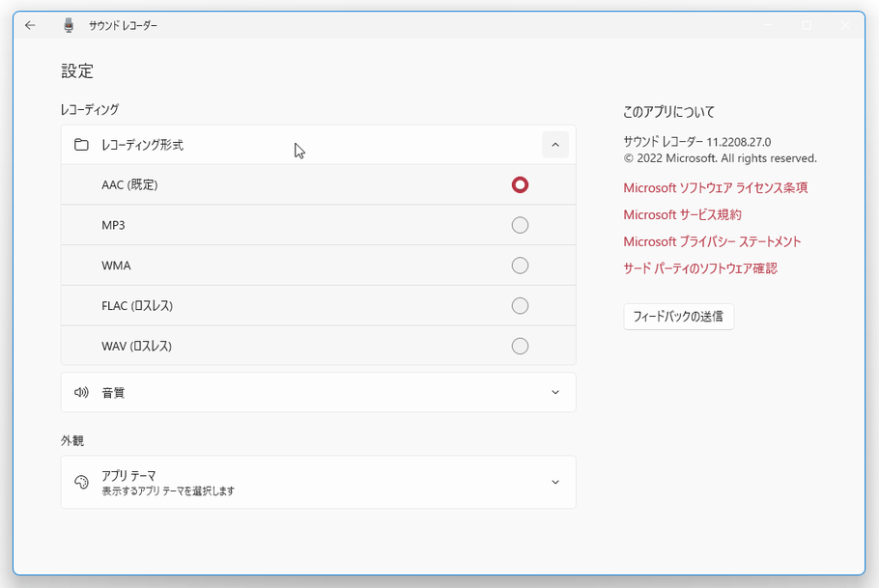Select the MP3 format radio button
This screenshot has width=879, height=588.
pos(520,225)
